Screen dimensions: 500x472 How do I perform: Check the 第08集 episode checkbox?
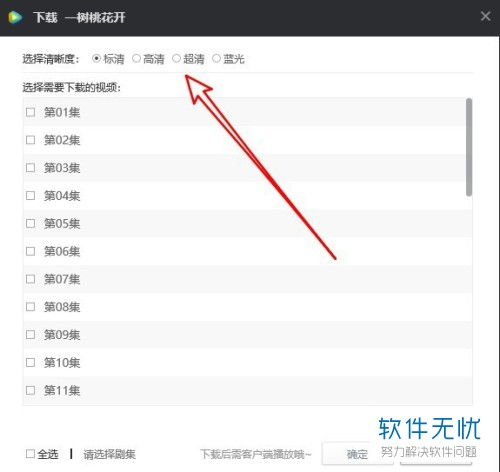[30, 307]
